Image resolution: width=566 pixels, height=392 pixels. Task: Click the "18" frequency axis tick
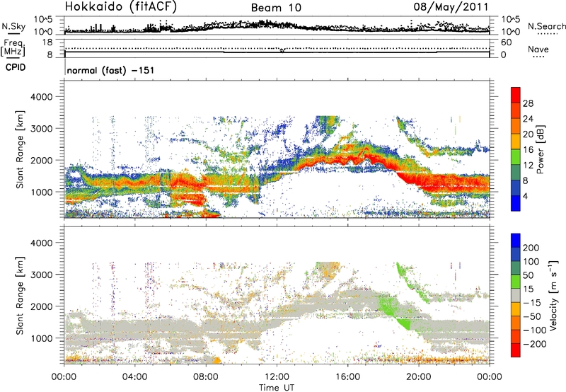[x=47, y=42]
